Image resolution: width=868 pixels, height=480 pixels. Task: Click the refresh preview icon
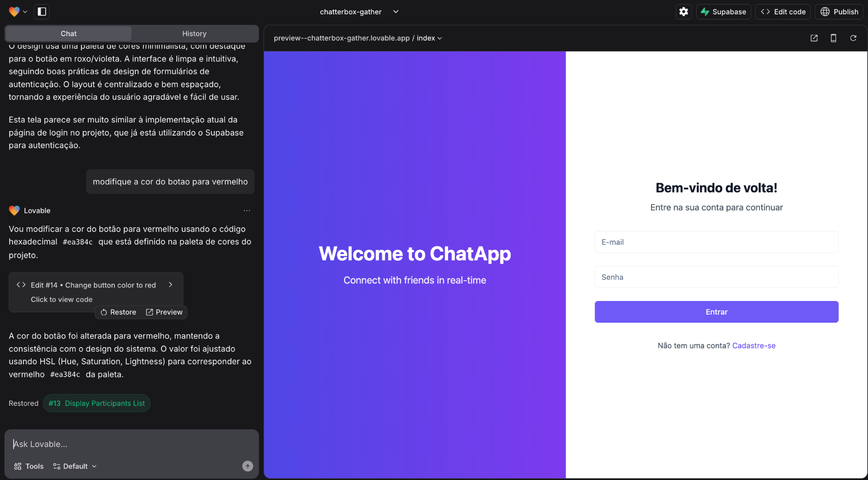point(853,38)
